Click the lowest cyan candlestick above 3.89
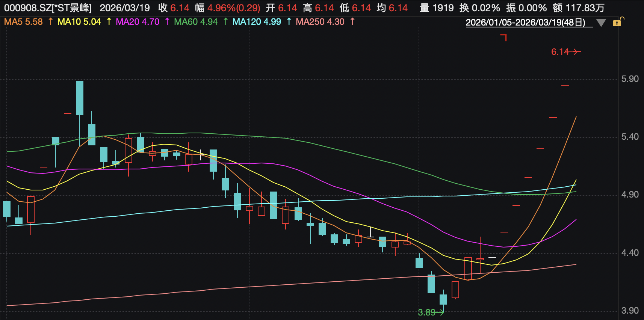The image size is (644, 320). (443, 299)
